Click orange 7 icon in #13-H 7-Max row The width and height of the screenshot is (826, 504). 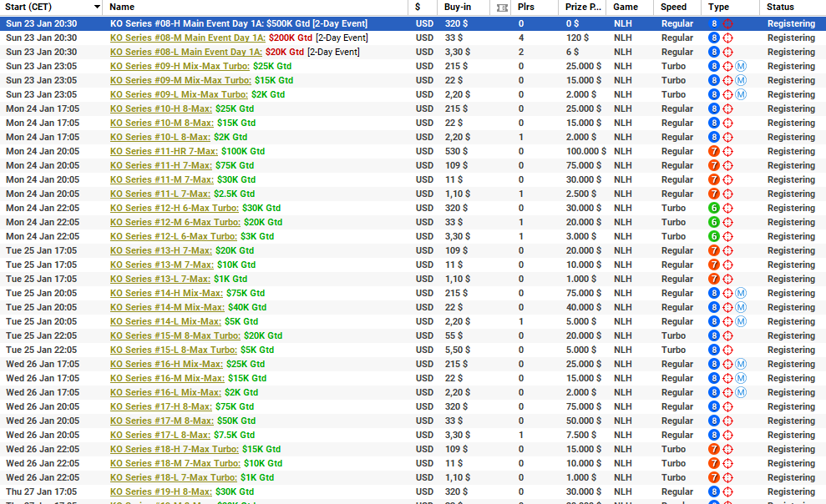[714, 251]
